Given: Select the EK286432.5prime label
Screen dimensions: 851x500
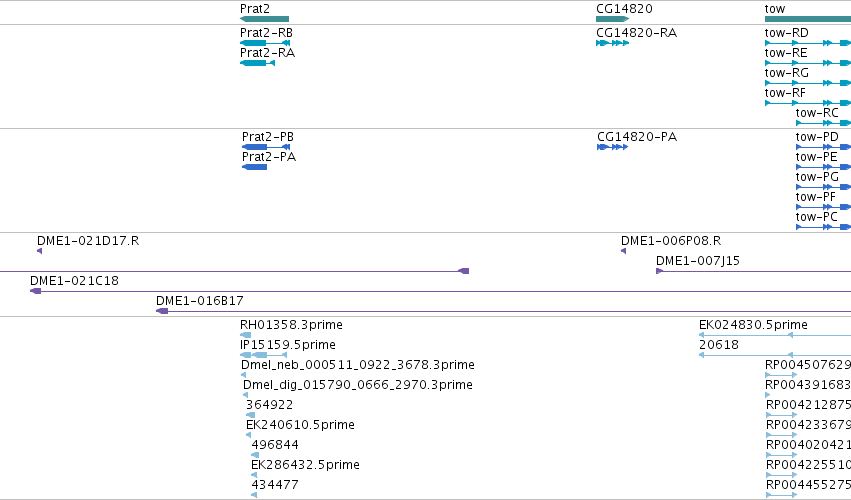Looking at the screenshot, I should (305, 465).
